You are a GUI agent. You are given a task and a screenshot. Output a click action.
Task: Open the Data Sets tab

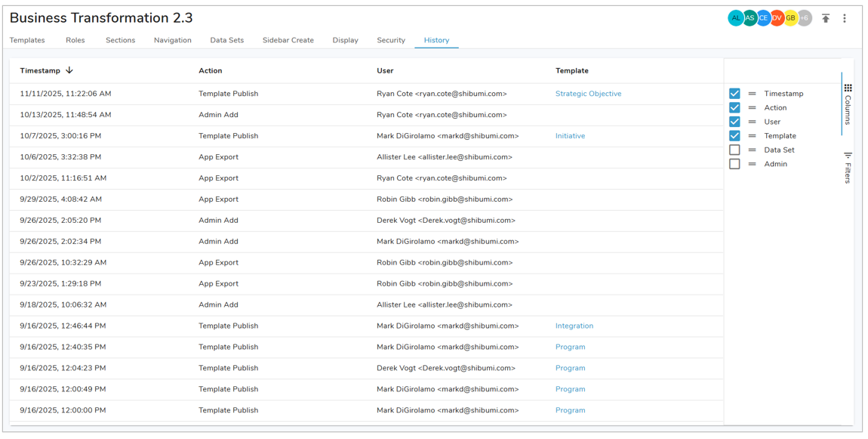[226, 40]
